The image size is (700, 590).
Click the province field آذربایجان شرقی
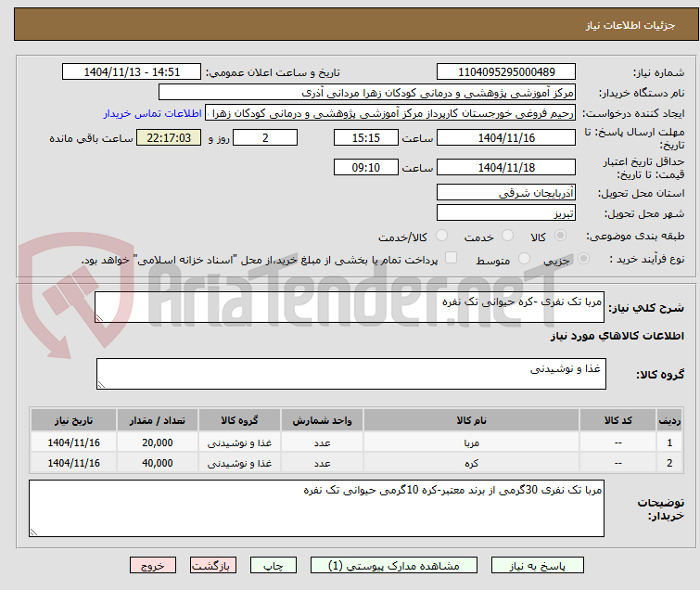pos(506,193)
